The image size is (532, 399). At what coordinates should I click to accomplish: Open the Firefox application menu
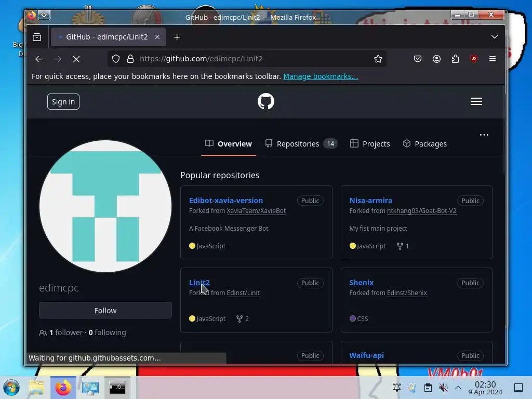(493, 59)
